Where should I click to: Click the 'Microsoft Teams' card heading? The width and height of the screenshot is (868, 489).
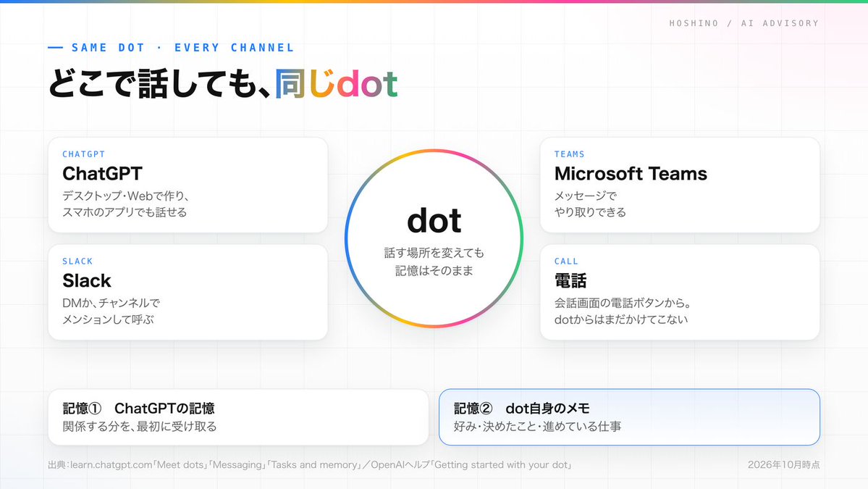[x=631, y=173]
